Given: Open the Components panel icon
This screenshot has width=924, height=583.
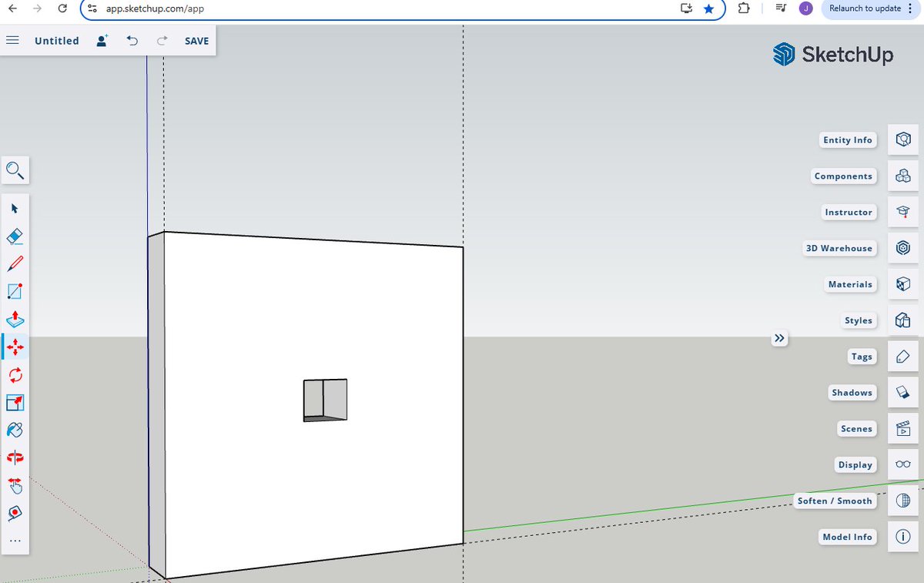Looking at the screenshot, I should 903,176.
